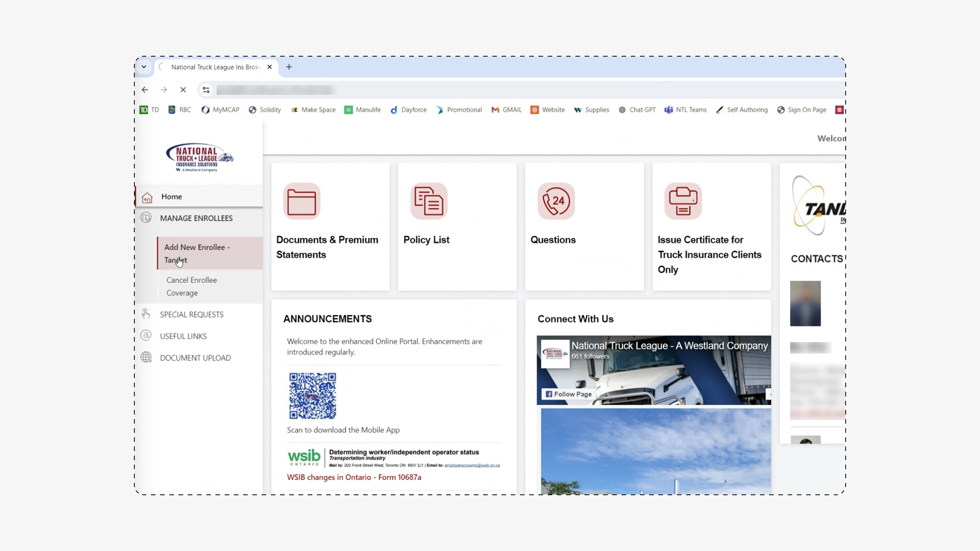Viewport: 980px width, 551px height.
Task: Switch to the National Truck League browser tab
Action: tap(215, 67)
